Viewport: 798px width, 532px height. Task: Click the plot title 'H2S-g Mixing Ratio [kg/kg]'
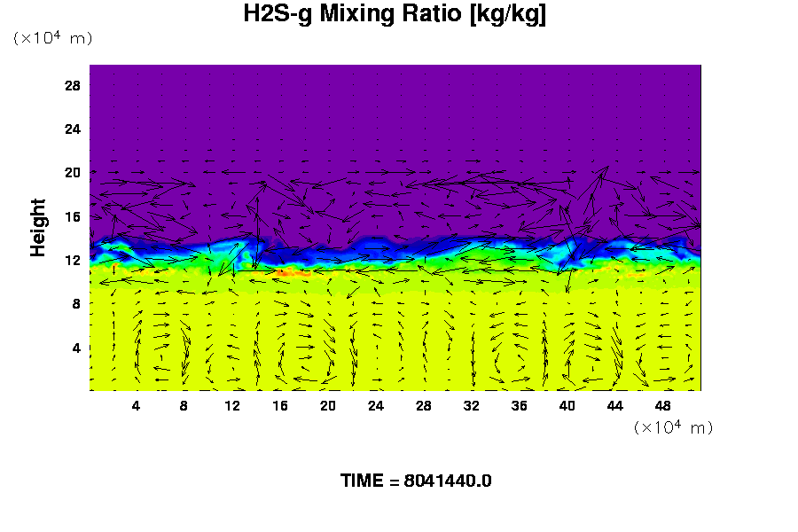tap(395, 14)
